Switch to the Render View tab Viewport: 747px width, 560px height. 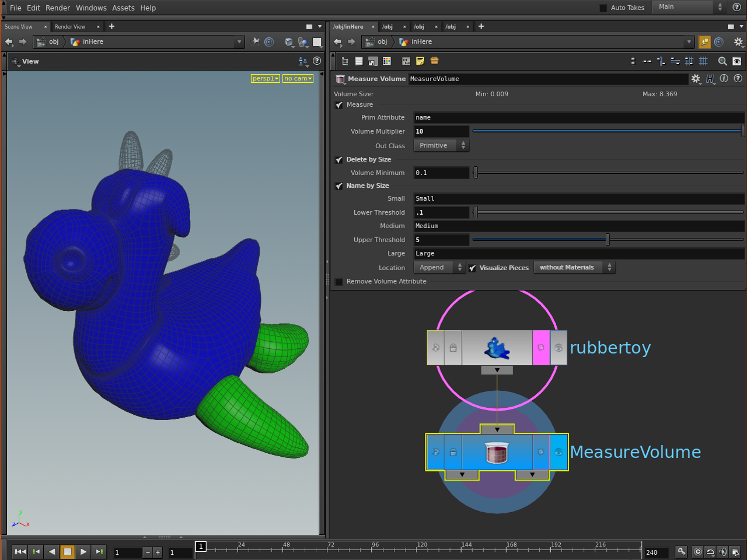coord(70,27)
